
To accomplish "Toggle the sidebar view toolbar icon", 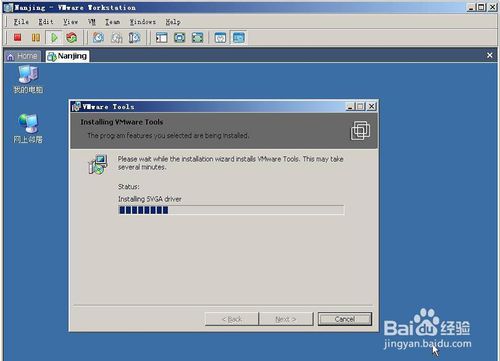I will [x=161, y=38].
